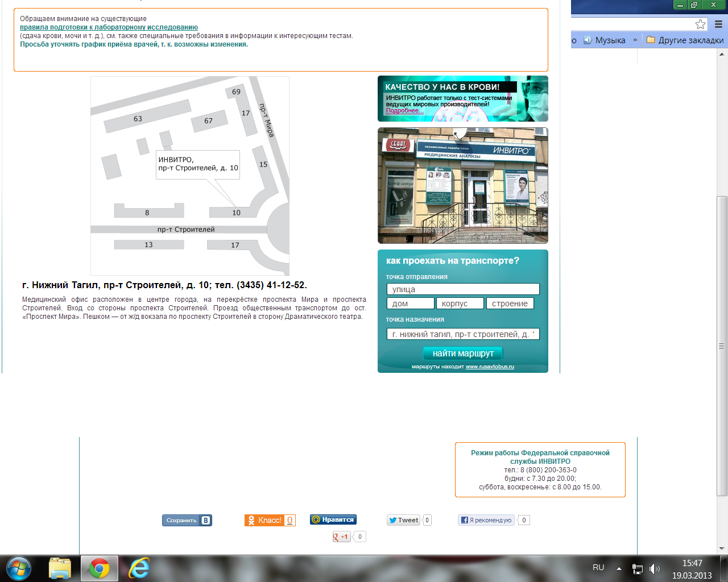
Task: Open the Музыка bookmark
Action: pyautogui.click(x=604, y=40)
